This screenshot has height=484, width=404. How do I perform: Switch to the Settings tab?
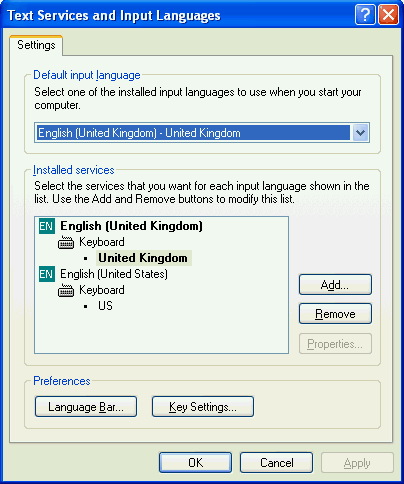[x=36, y=45]
